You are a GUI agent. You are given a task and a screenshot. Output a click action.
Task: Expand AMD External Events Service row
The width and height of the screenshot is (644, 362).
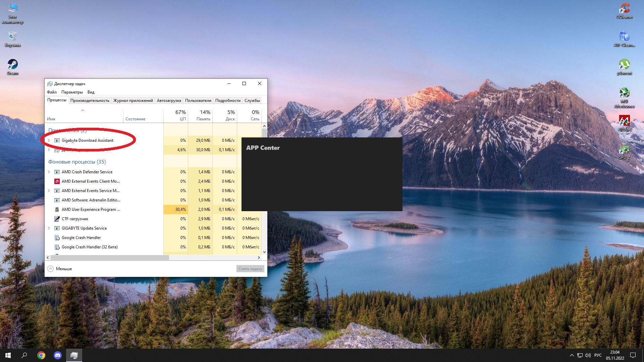point(49,191)
